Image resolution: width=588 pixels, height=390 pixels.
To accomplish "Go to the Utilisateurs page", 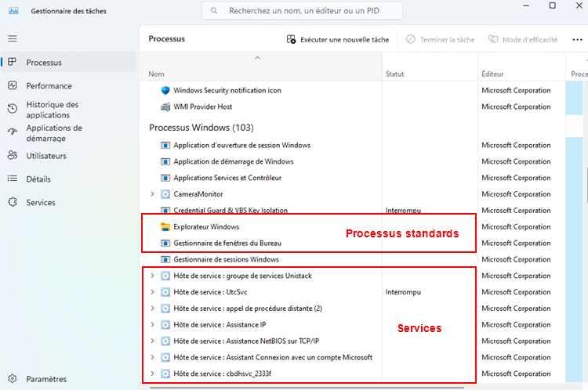I will coord(68,156).
